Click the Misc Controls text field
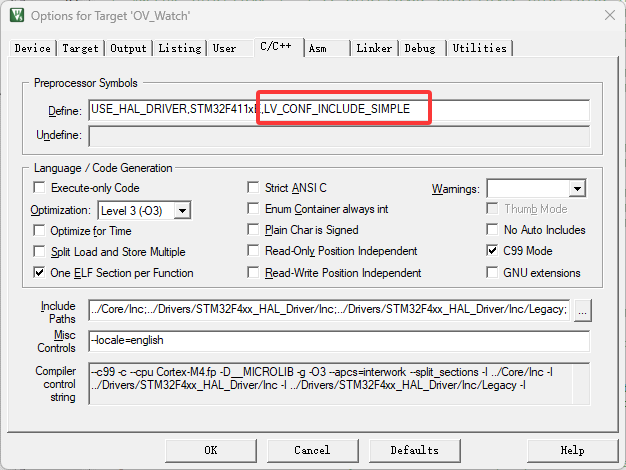Image resolution: width=626 pixels, height=470 pixels. 338,341
